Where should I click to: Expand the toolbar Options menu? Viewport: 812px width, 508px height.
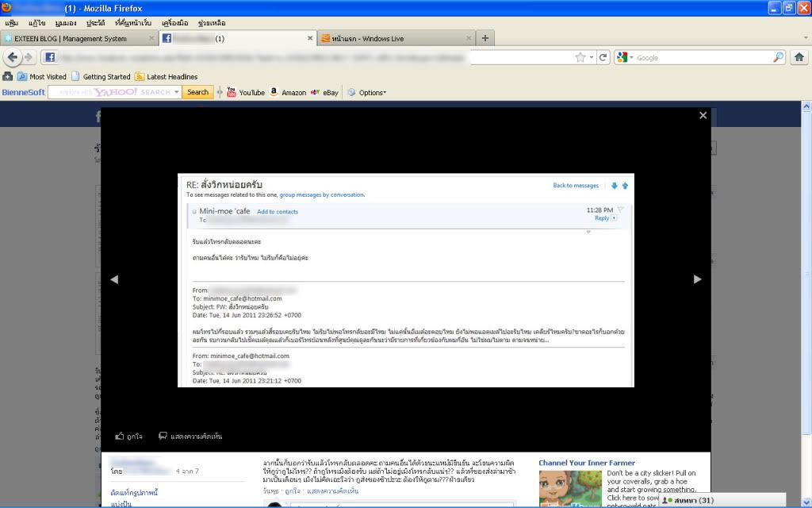click(x=367, y=92)
